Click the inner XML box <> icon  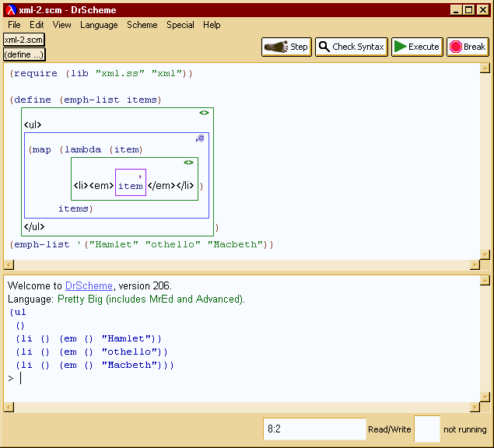[x=188, y=163]
